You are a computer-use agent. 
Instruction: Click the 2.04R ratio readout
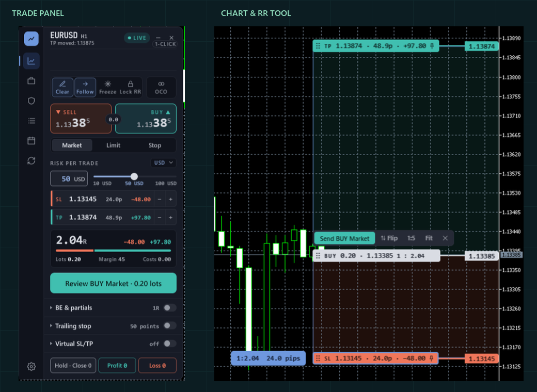[x=71, y=240]
